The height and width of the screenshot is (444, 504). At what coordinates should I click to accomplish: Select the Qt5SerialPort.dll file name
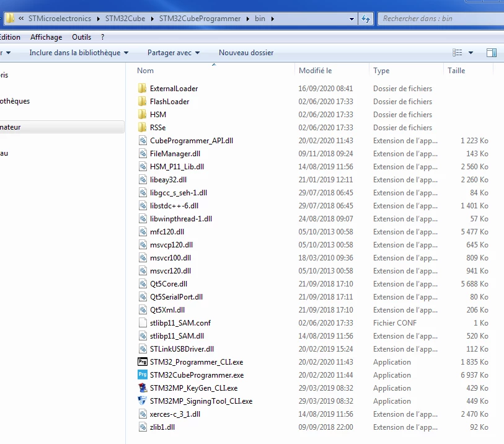point(176,297)
